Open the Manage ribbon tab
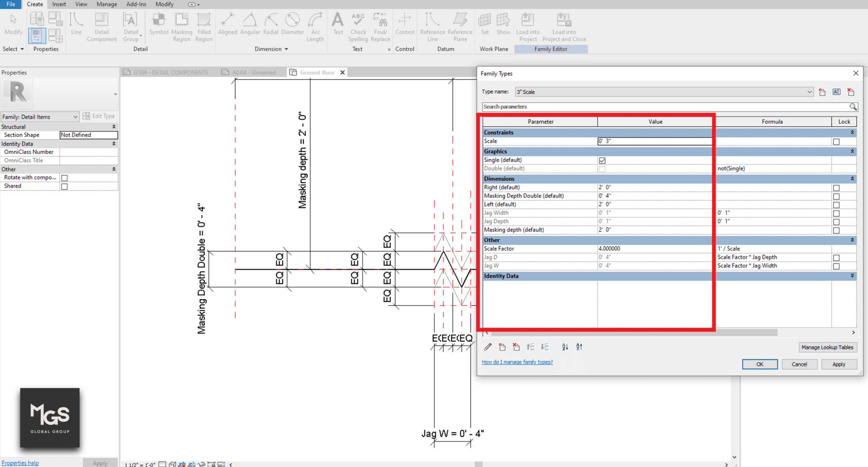 (107, 4)
